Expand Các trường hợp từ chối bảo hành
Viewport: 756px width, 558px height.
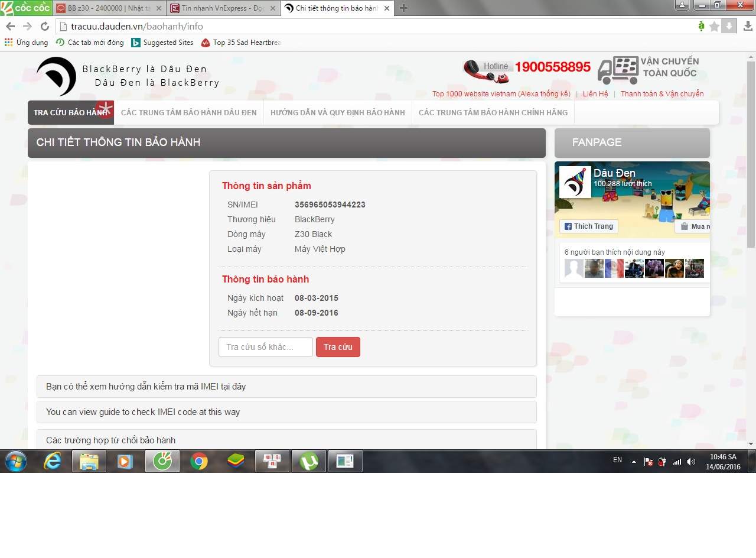tap(286, 440)
